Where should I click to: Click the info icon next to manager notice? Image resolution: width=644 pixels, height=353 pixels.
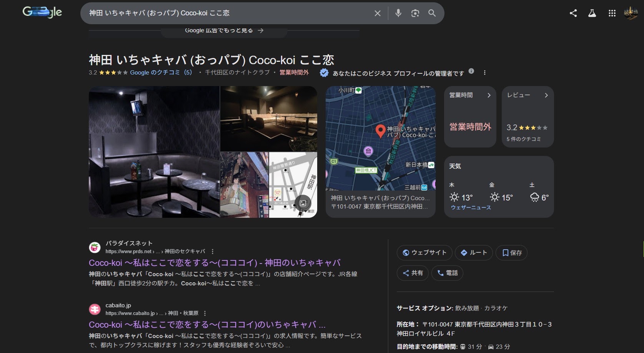coord(471,71)
